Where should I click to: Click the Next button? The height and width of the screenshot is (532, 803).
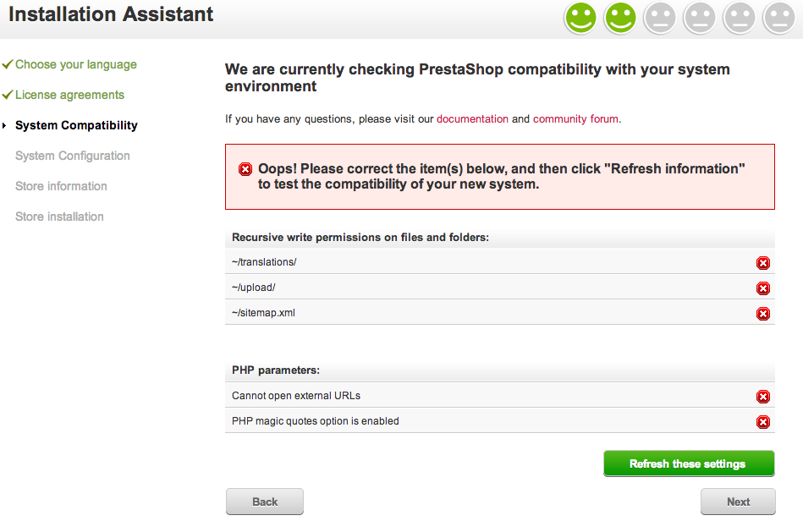click(x=738, y=502)
